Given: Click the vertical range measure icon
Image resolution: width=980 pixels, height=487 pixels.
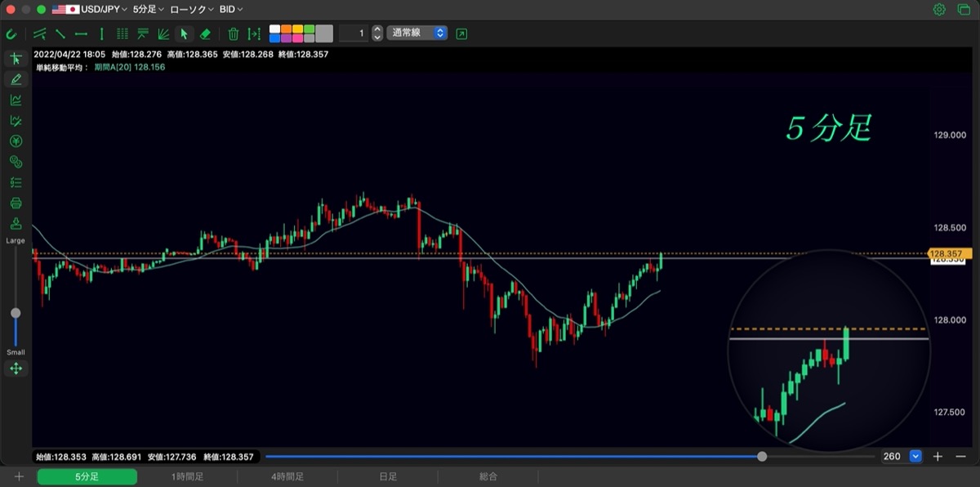Looking at the screenshot, I should point(254,34).
